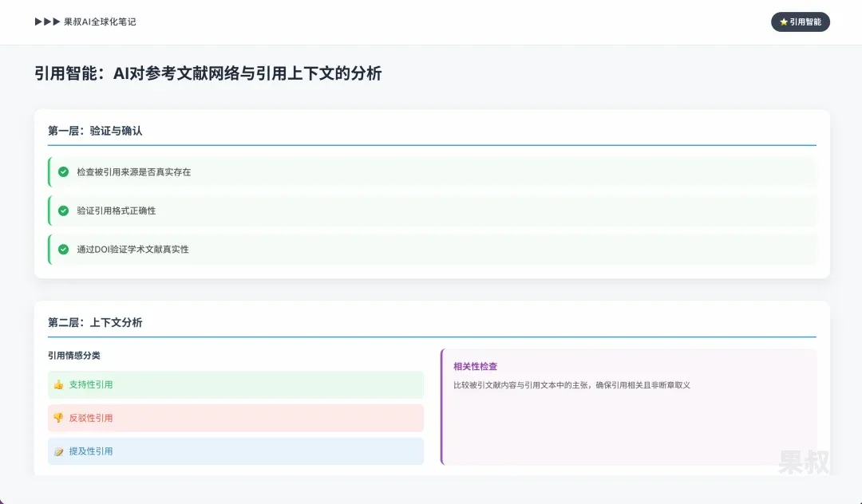Screen dimensions: 862x504
Task: Click the green 支持性引用 label text
Action: tap(91, 384)
